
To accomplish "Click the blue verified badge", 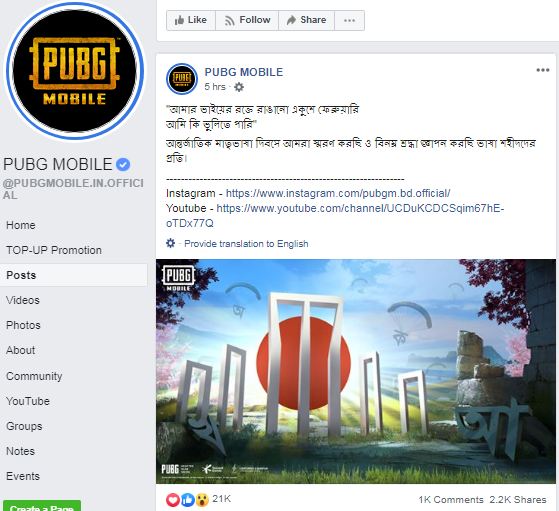I will pyautogui.click(x=123, y=165).
